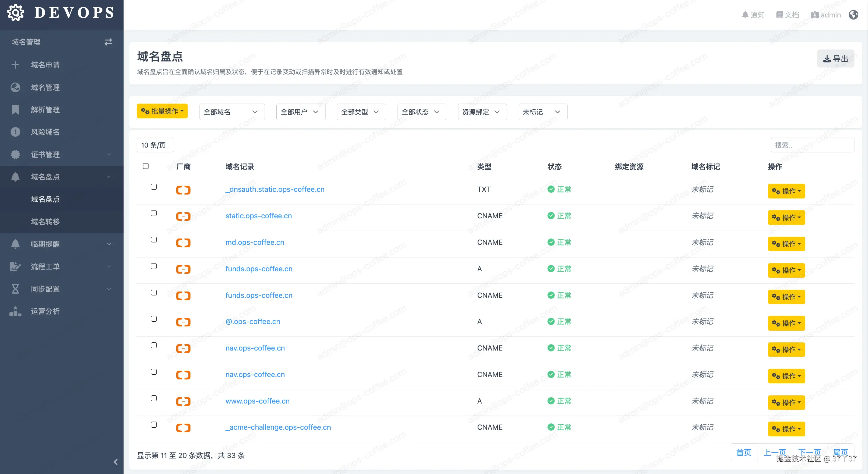
Task: Go to 首页 in pagination
Action: (744, 452)
